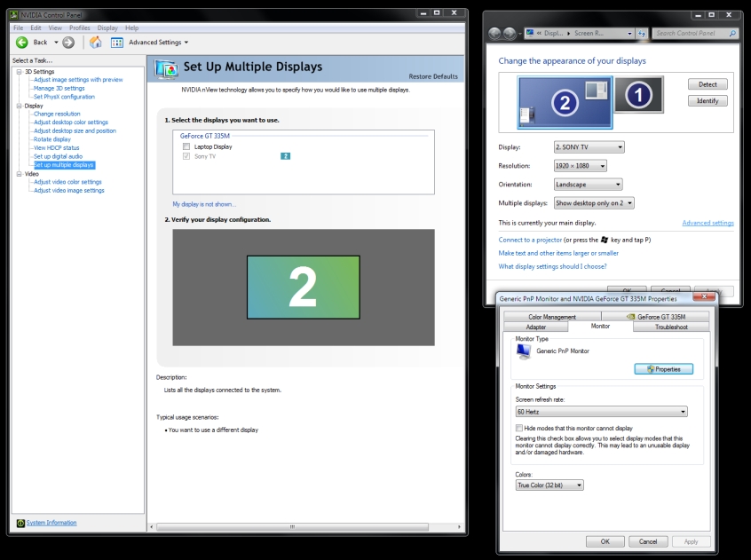751x560 pixels.
Task: Click OK in the Monitor Properties dialog
Action: pyautogui.click(x=605, y=541)
